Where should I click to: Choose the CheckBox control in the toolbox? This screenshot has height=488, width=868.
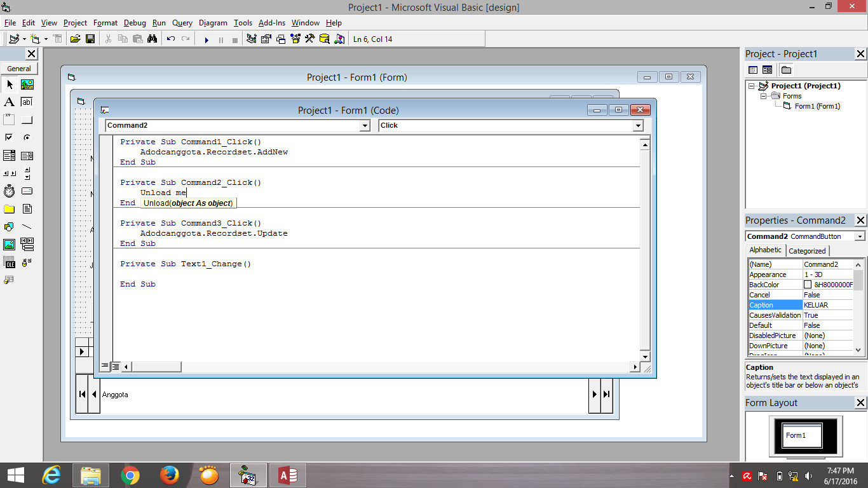10,137
